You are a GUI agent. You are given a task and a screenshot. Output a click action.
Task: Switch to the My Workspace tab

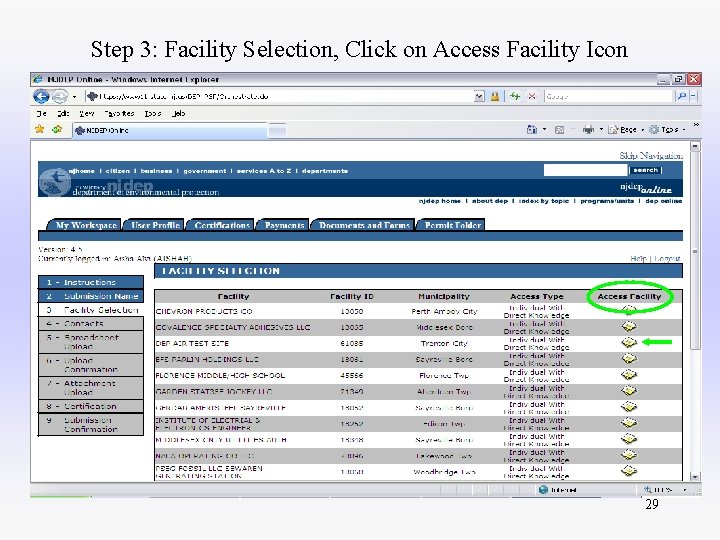point(85,225)
